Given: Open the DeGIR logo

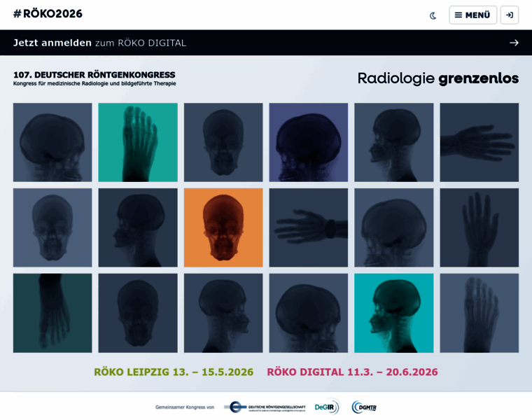Looking at the screenshot, I should [x=327, y=407].
